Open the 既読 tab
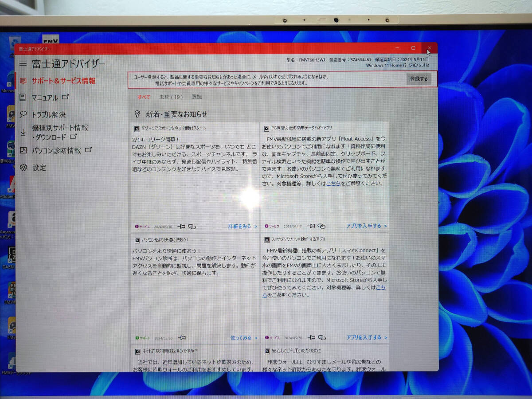Image resolution: width=532 pixels, height=399 pixels. tap(197, 97)
